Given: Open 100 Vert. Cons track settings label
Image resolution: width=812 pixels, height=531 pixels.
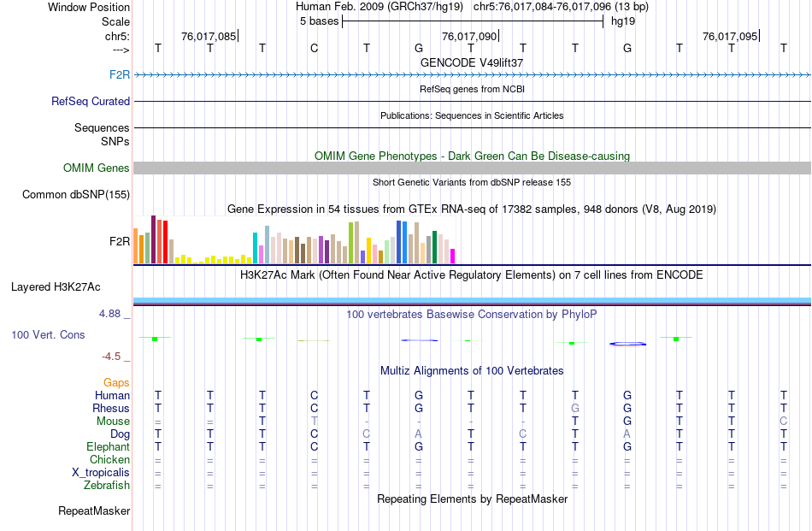Looking at the screenshot, I should click(48, 334).
